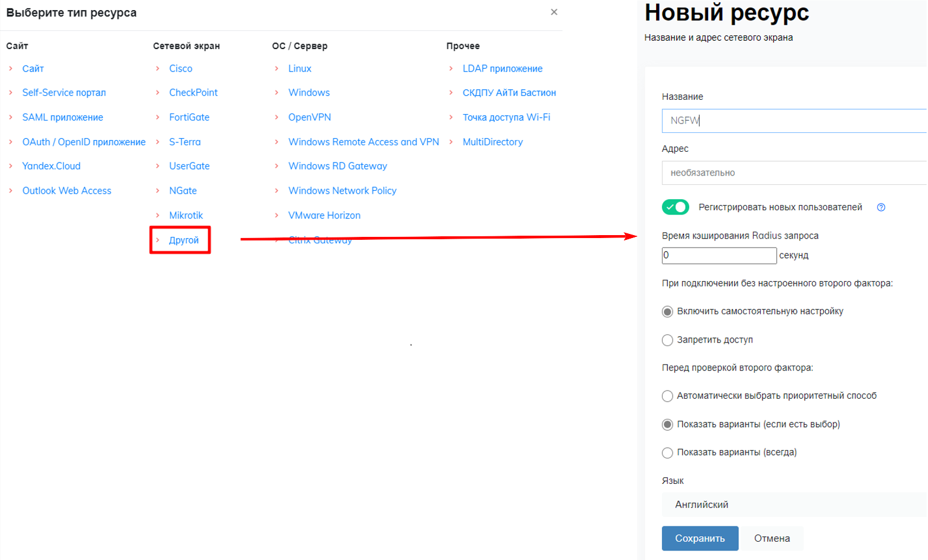
Task: Toggle Регистрировать новых пользователей switch
Action: coord(675,207)
